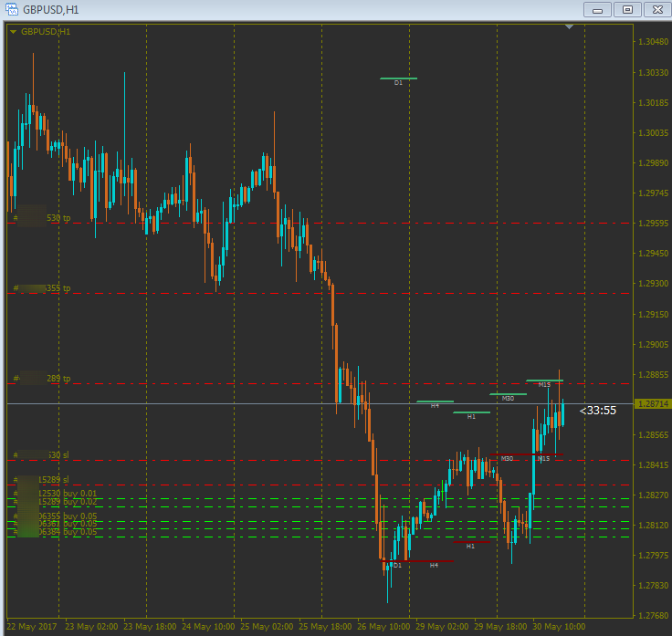Click the red H4 support level label

(x=434, y=566)
